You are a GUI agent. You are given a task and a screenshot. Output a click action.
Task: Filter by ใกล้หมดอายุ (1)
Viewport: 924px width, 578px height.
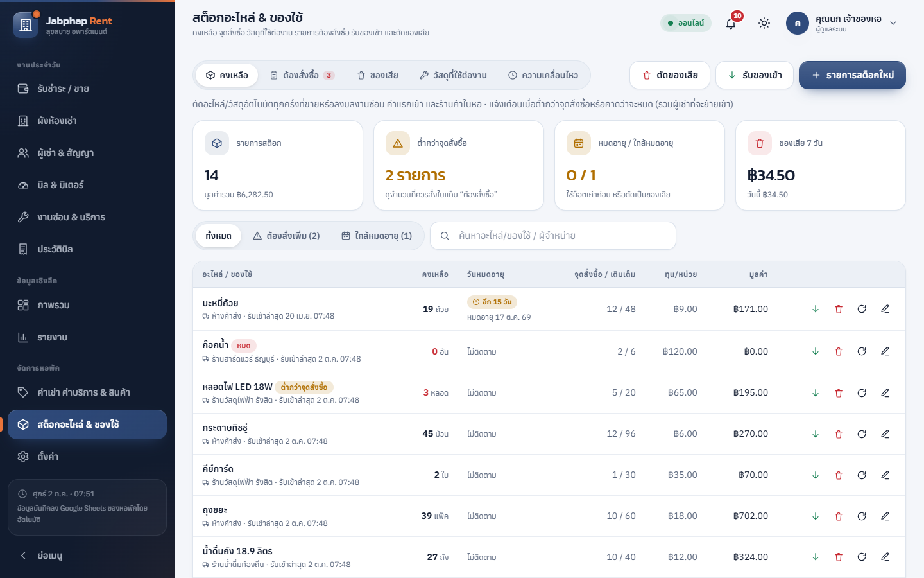click(377, 236)
